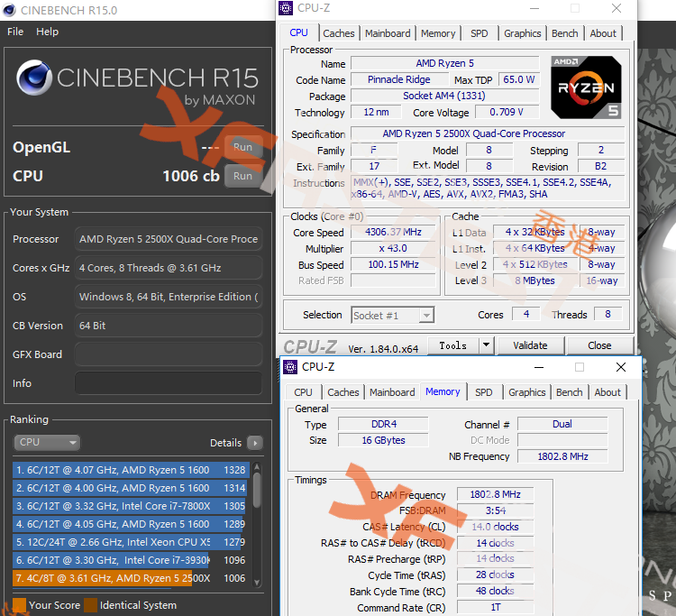The height and width of the screenshot is (616, 676).
Task: Select ranking row 6 Intel Core i7-3930K
Action: [131, 560]
